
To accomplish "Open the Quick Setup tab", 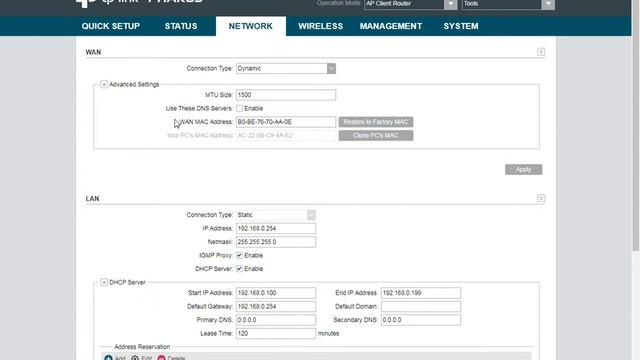I will click(x=111, y=26).
